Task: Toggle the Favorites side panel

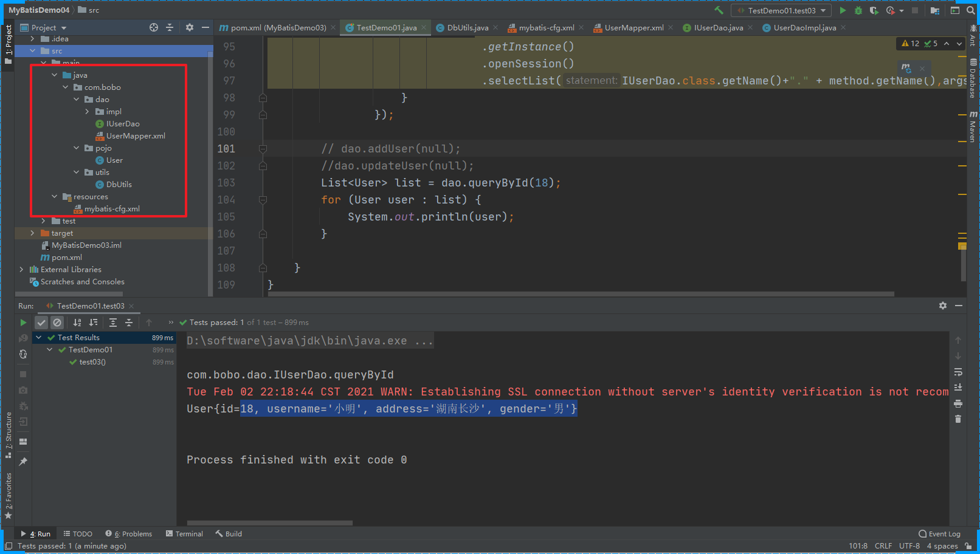Action: [x=8, y=496]
